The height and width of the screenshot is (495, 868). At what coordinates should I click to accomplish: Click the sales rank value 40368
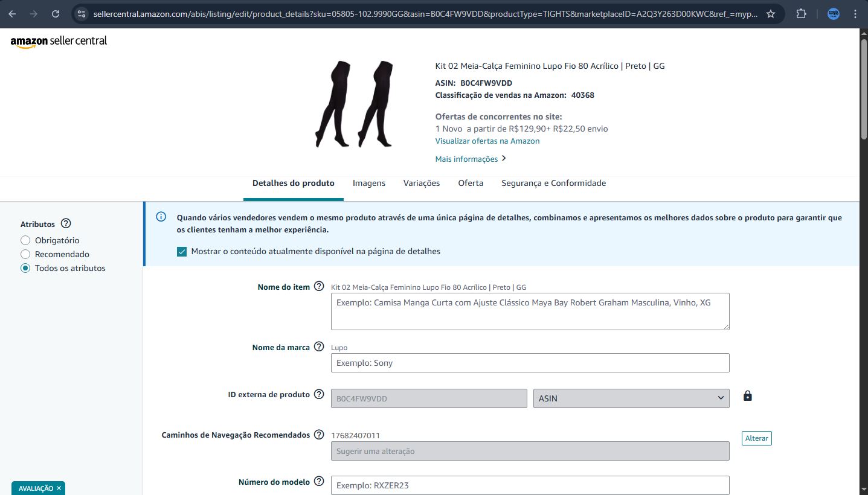(x=583, y=95)
